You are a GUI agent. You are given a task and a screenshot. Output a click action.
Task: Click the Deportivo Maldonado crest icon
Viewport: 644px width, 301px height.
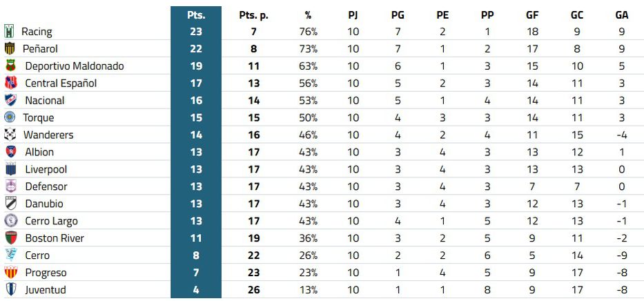[10, 66]
